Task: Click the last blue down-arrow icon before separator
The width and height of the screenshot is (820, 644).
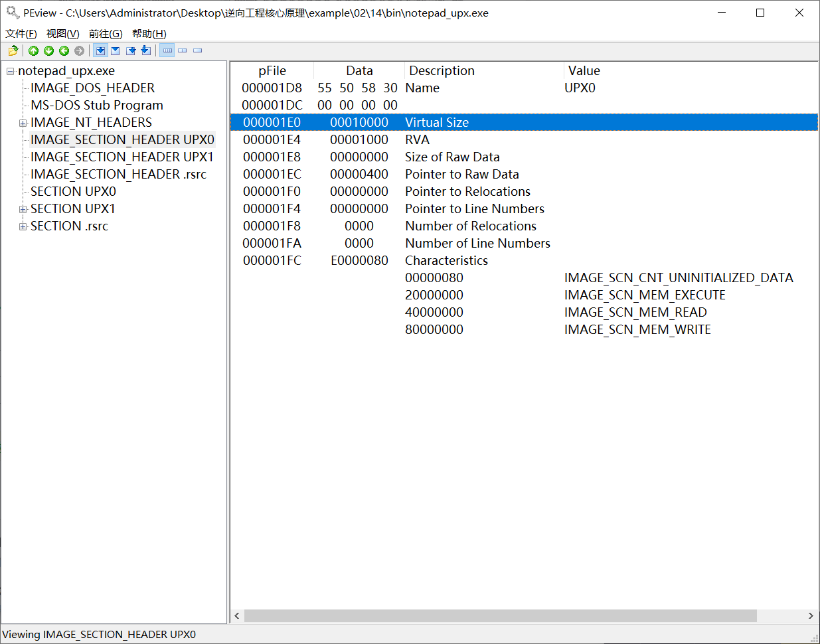Action: click(x=145, y=50)
